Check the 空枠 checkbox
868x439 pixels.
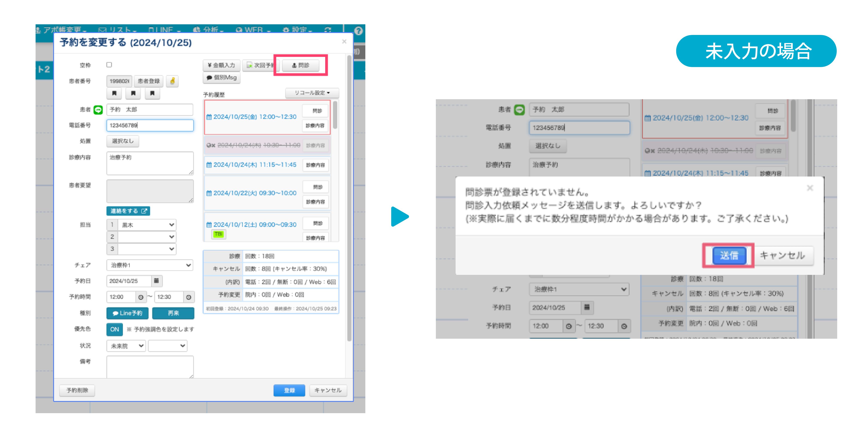pos(109,65)
